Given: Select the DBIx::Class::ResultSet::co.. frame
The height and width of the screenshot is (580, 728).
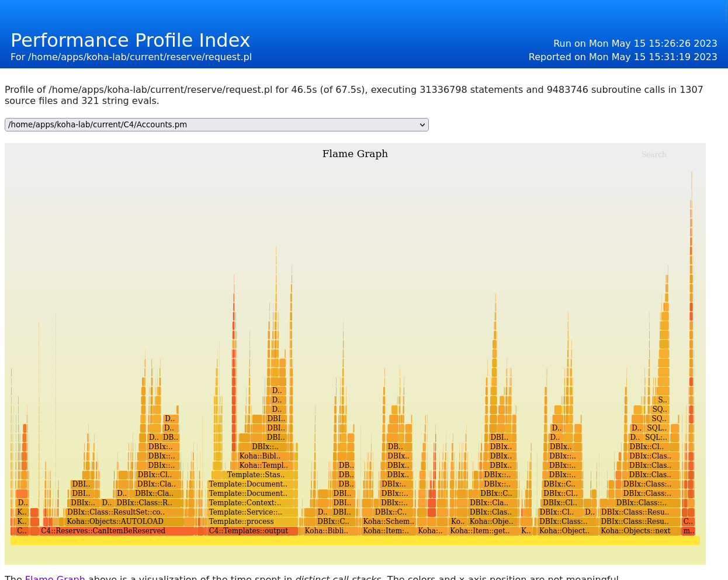Looking at the screenshot, I should tap(116, 512).
